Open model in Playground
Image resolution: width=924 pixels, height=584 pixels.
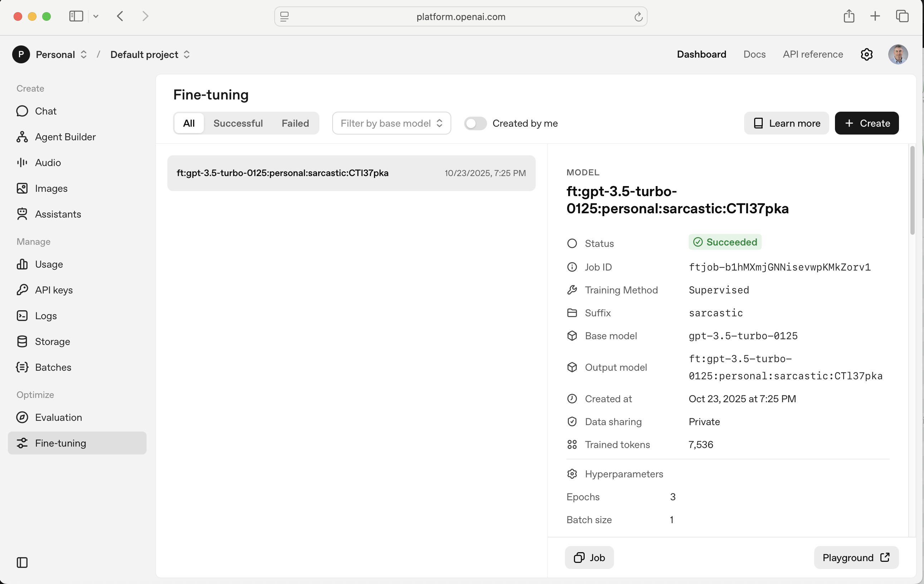pos(856,558)
